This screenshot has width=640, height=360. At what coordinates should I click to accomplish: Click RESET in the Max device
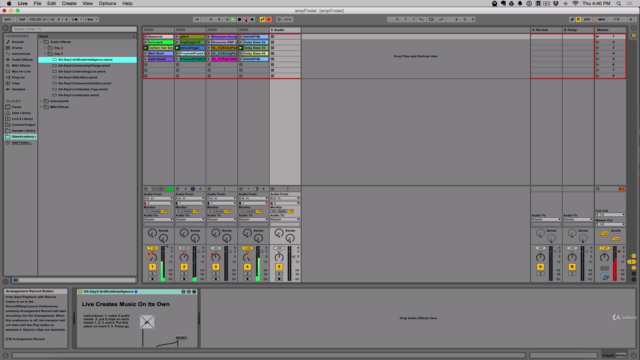[181, 338]
